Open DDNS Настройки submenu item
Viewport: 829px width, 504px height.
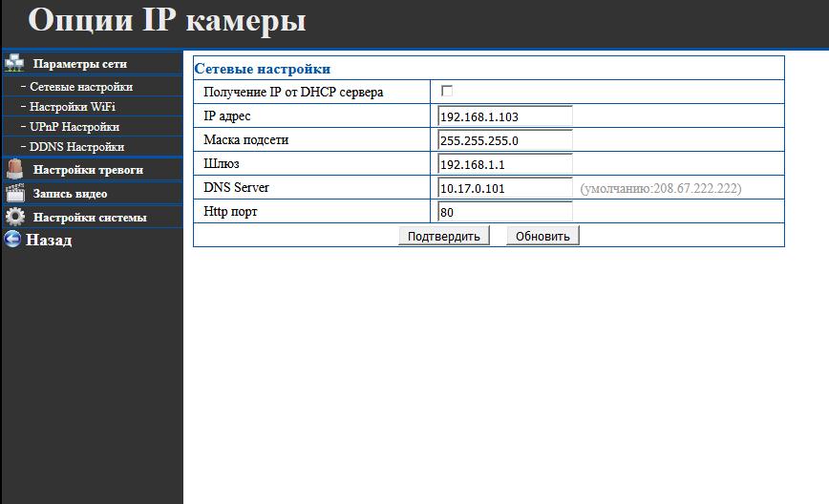click(76, 147)
